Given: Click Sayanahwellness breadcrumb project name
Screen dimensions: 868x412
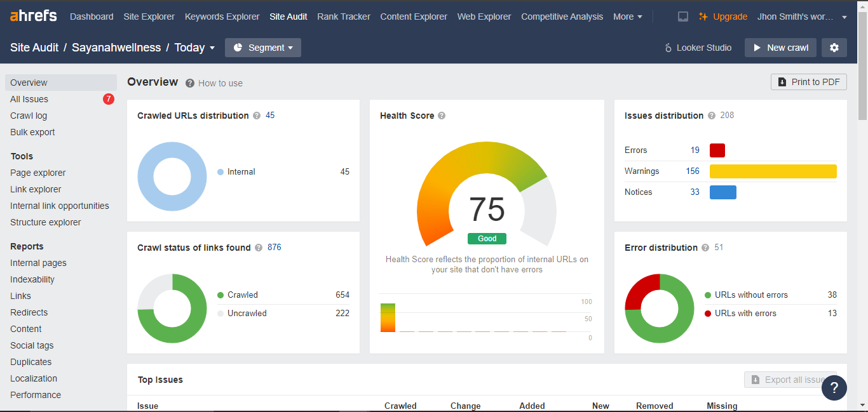Looking at the screenshot, I should 116,48.
